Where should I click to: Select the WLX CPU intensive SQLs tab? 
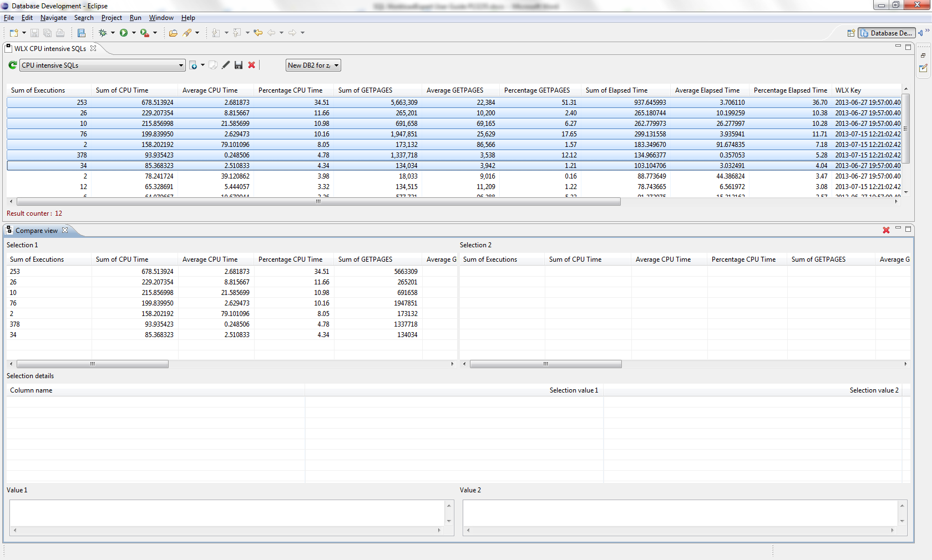coord(50,49)
